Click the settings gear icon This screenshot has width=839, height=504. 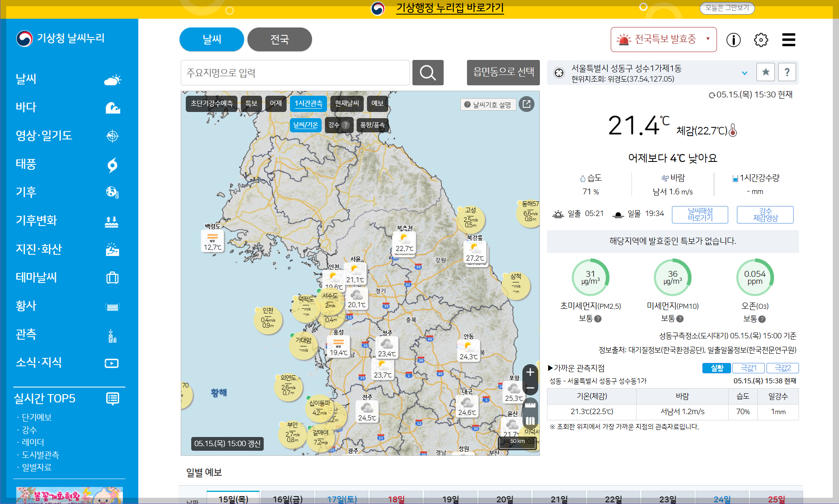click(761, 40)
